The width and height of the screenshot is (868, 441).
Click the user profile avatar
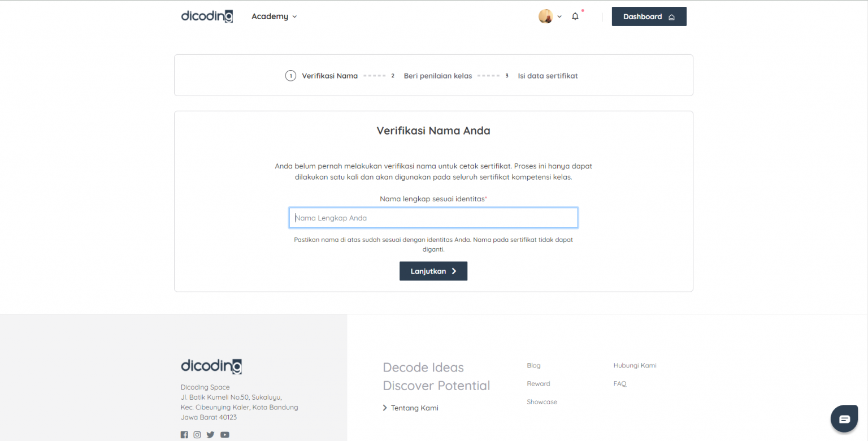(545, 16)
